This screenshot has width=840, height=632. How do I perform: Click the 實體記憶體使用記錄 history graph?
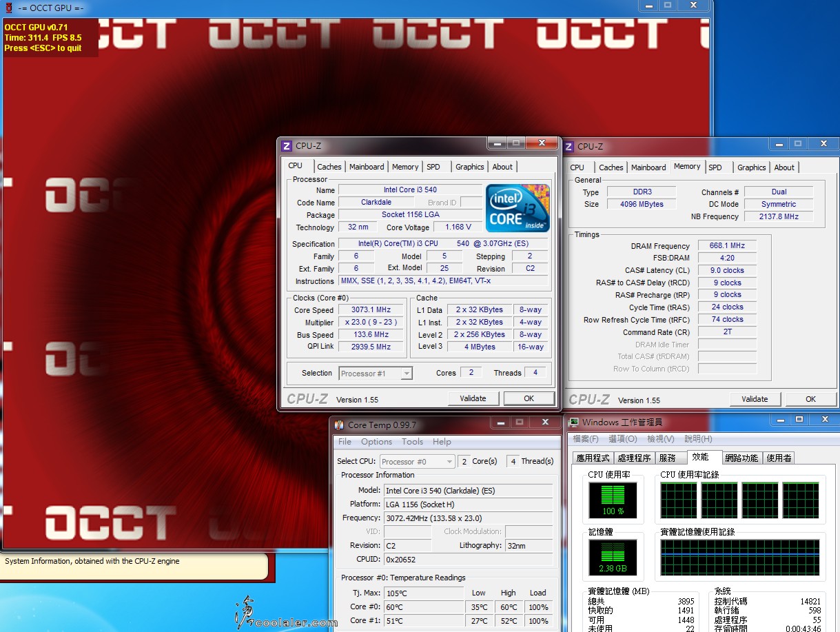(740, 558)
